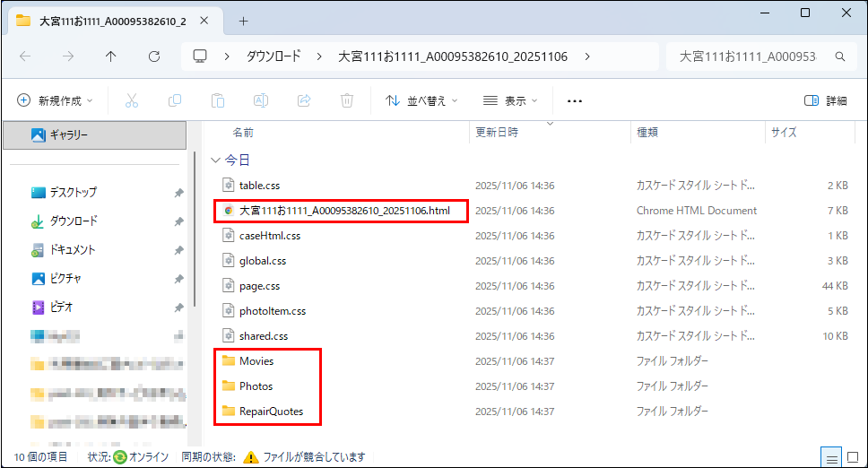Screen dimensions: 868x468
Task: Collapse the 今日 group
Action: (215, 160)
